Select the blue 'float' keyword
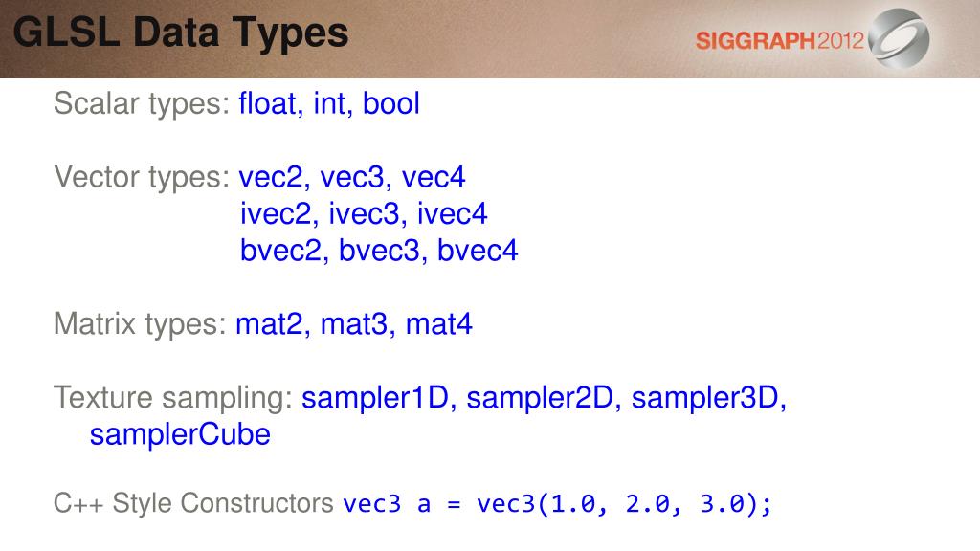Viewport: 980px width, 551px height. tap(267, 103)
